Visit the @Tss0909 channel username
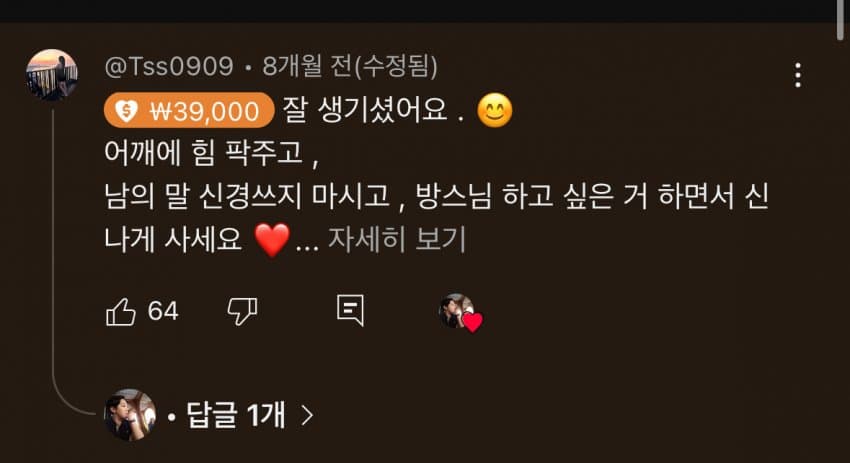The image size is (850, 463). click(169, 66)
